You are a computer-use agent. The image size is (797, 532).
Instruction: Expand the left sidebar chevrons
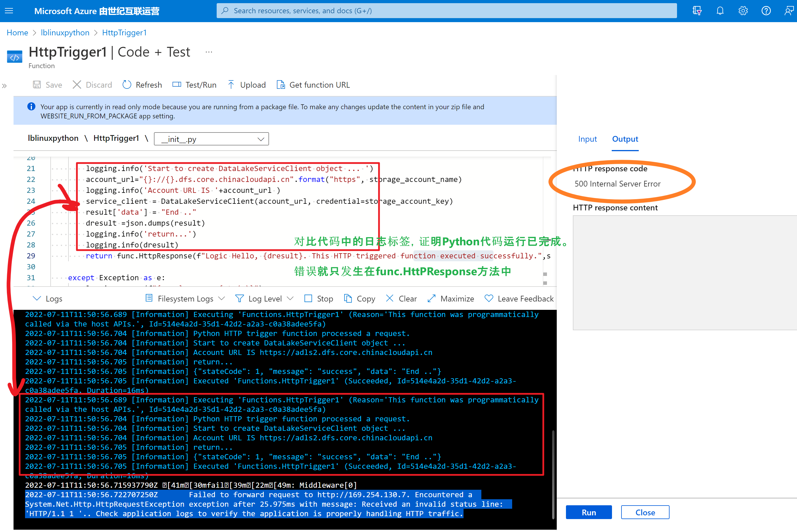(4, 86)
